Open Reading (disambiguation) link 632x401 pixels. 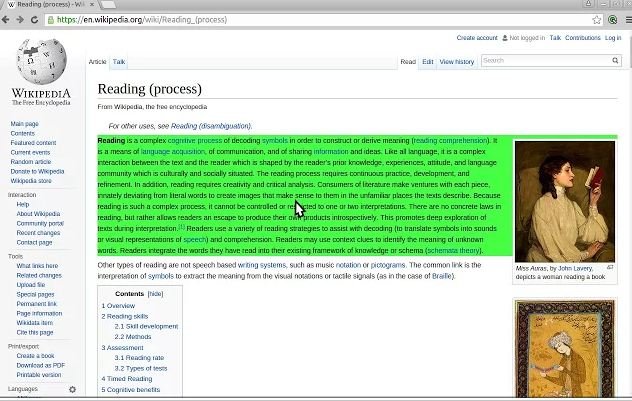pos(211,126)
